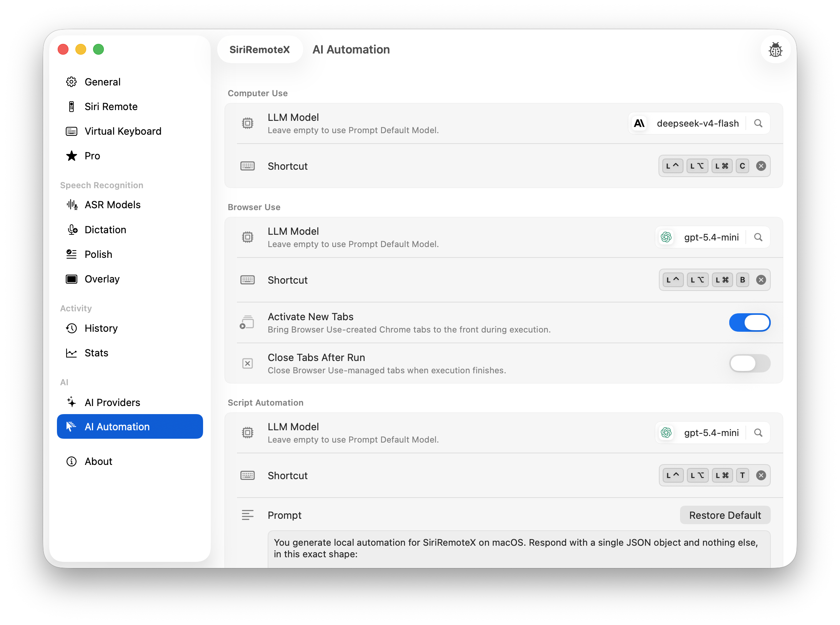Click the 'Speech Recognition' sidebar header
This screenshot has width=840, height=625.
coord(102,185)
